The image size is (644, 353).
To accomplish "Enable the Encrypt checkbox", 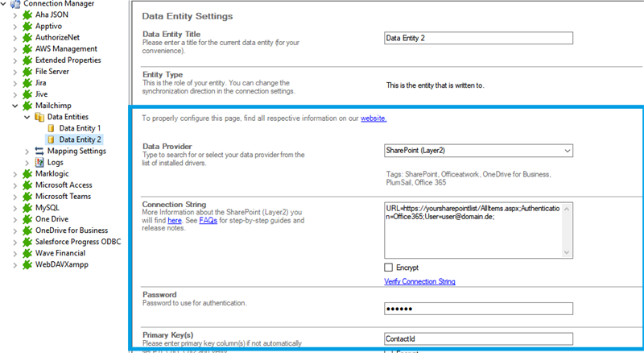I will click(390, 267).
